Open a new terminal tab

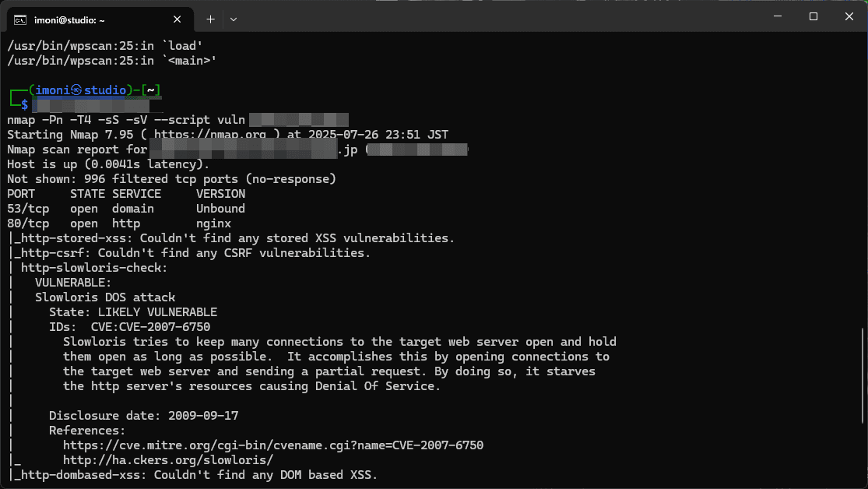pos(210,19)
